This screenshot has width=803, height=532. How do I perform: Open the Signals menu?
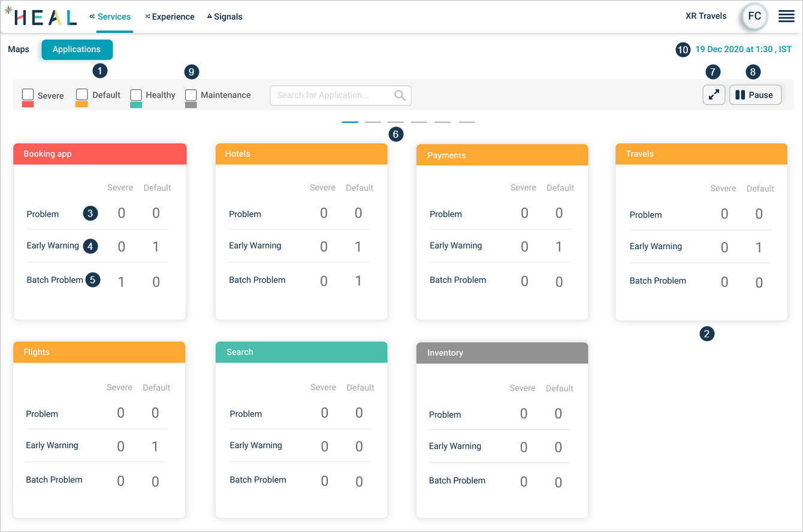coord(225,17)
